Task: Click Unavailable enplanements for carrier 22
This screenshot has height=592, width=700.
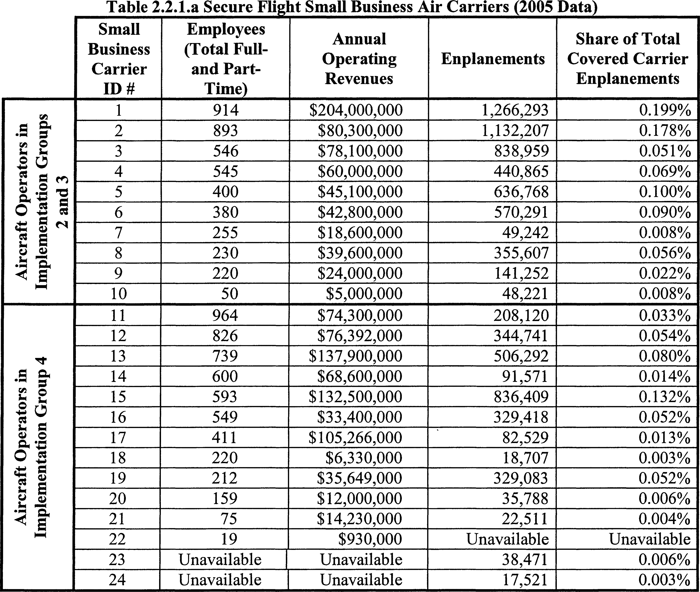Action: [x=507, y=539]
